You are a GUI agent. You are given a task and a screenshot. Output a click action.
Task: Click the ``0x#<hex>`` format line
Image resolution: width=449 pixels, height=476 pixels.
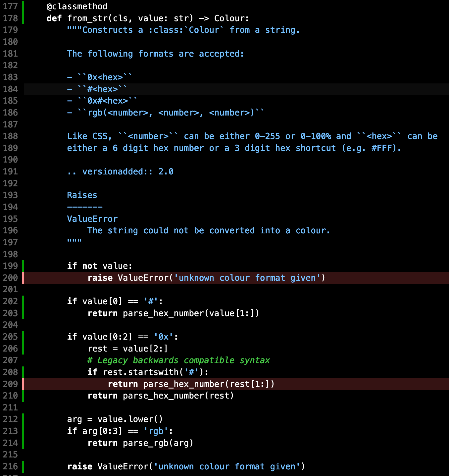[102, 101]
